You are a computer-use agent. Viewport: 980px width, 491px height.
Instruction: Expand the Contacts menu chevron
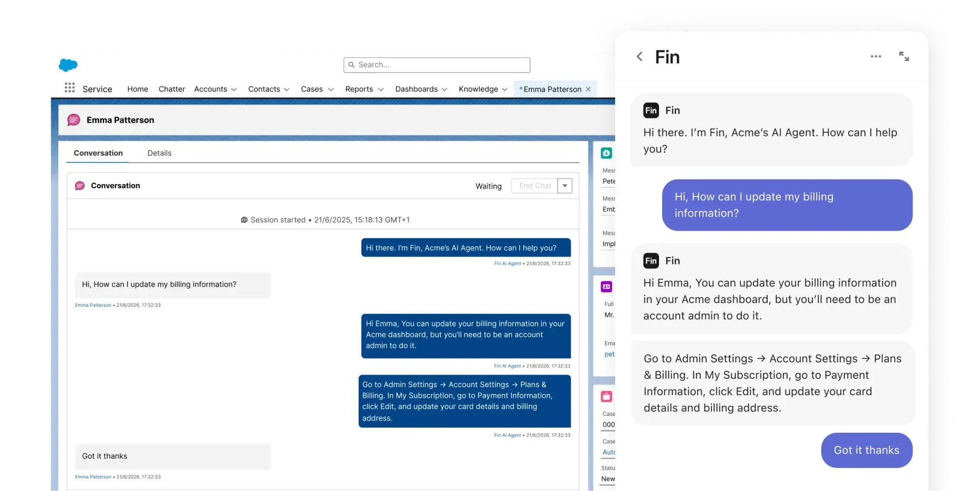tap(287, 89)
